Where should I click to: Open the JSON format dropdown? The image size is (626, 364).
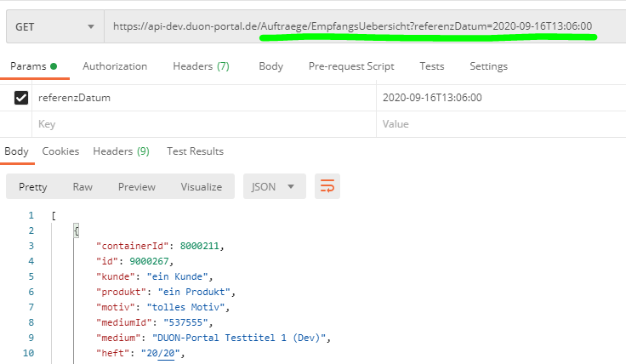point(273,186)
